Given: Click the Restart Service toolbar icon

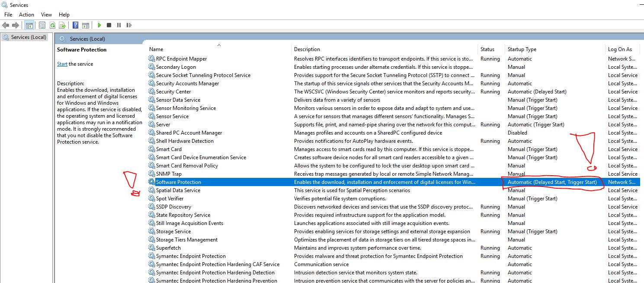Looking at the screenshot, I should tap(129, 26).
